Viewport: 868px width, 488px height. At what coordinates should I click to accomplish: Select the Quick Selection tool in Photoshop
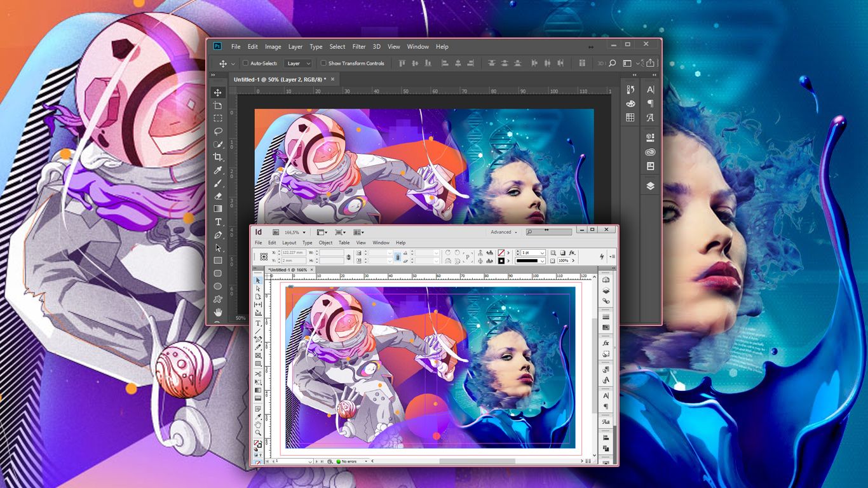point(218,144)
